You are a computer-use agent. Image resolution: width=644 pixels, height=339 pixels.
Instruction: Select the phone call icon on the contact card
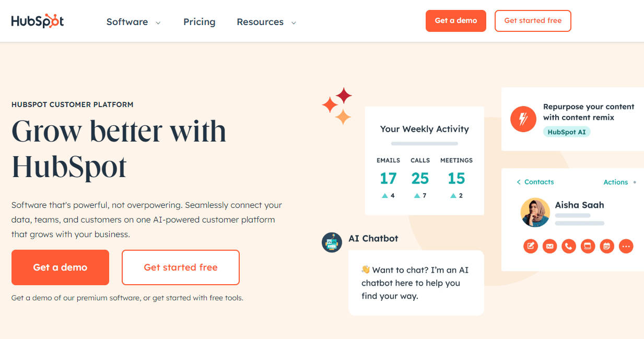point(568,246)
